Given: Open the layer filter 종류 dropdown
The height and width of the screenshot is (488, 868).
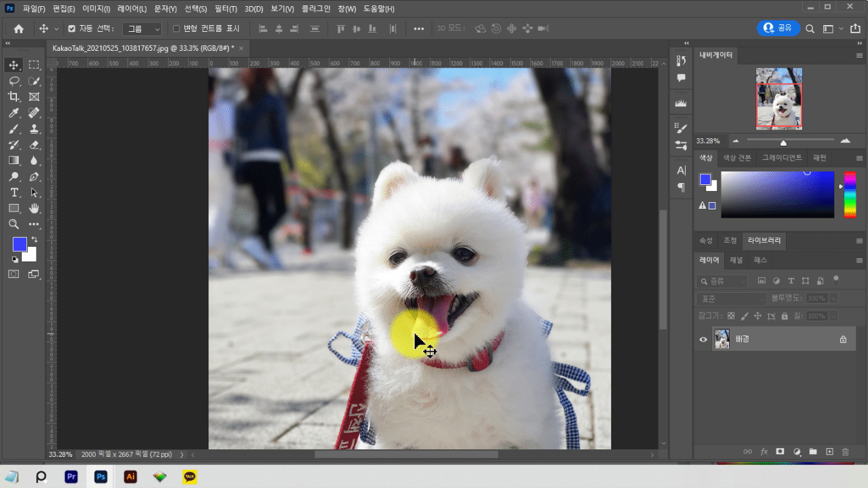Looking at the screenshot, I should click(x=722, y=281).
